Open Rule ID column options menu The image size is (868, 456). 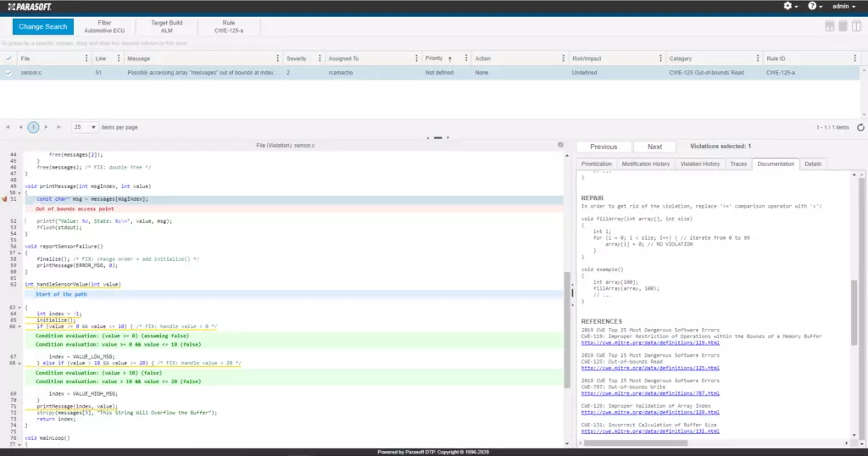(854, 58)
